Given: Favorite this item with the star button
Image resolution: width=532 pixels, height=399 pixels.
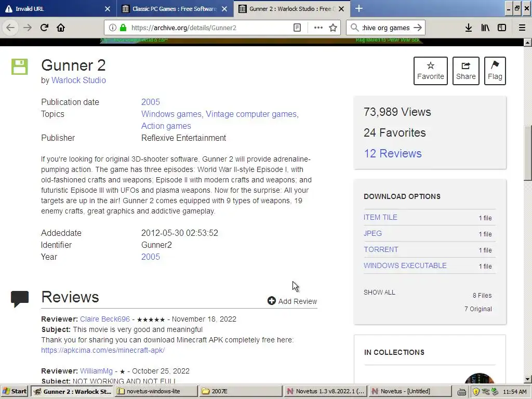Looking at the screenshot, I should coord(431,71).
